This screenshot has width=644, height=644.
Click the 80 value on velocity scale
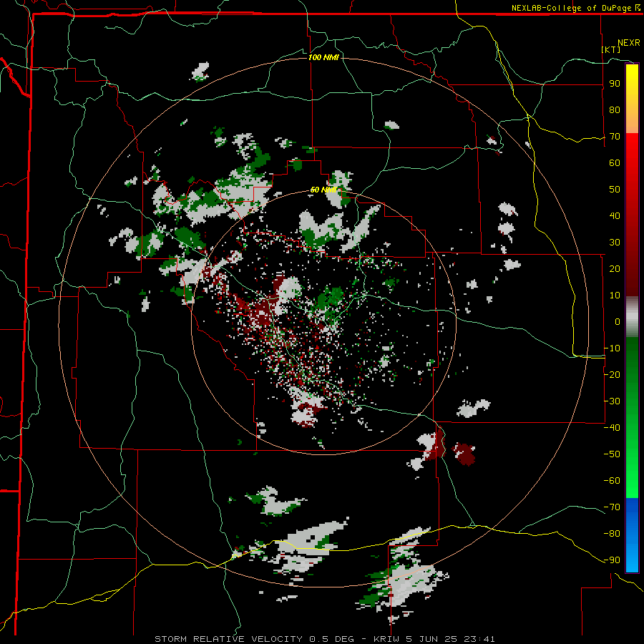pyautogui.click(x=615, y=109)
